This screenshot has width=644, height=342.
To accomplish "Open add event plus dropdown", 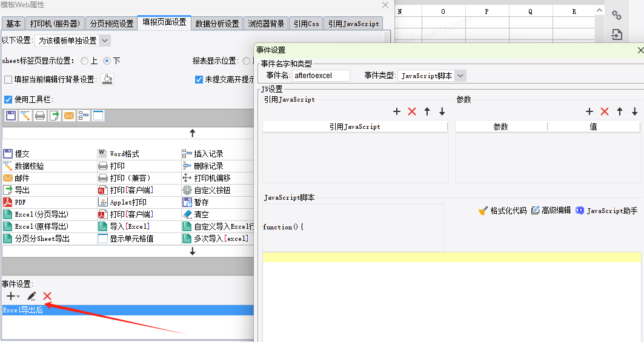I will tap(13, 296).
